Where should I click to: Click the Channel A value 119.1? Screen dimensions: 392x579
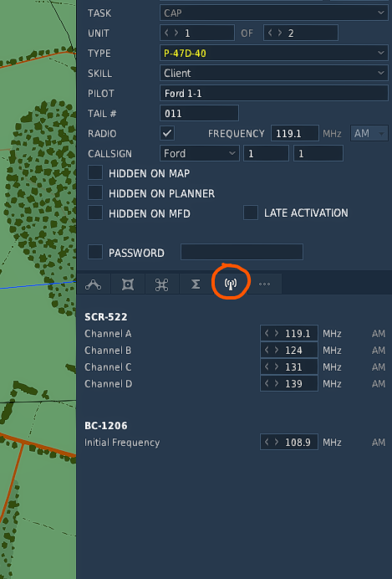[x=298, y=334]
